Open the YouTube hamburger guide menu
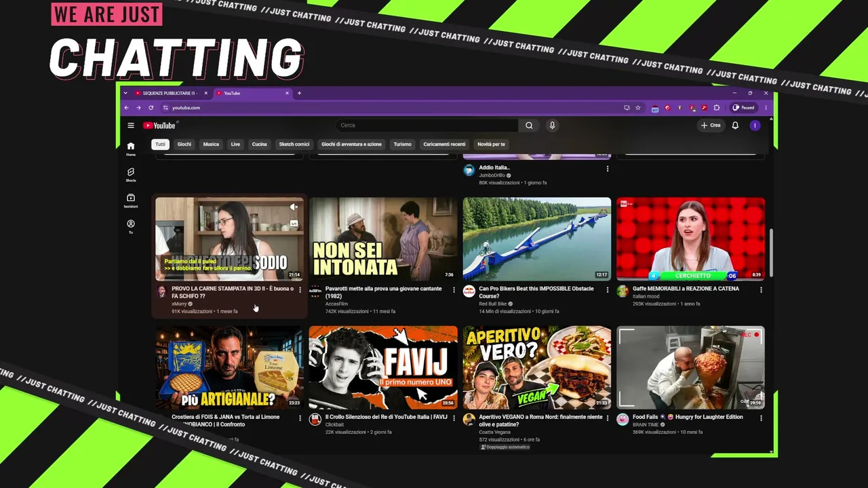This screenshot has height=488, width=868. point(131,125)
